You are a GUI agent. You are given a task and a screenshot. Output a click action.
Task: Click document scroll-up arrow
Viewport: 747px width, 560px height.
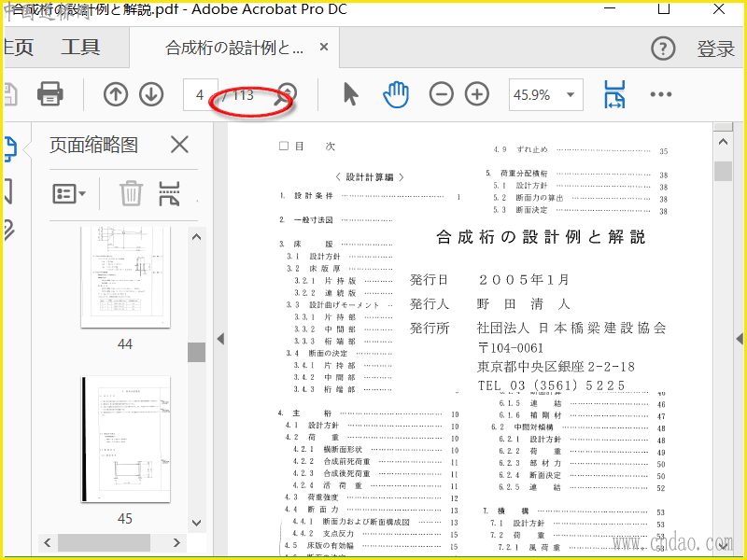723,142
